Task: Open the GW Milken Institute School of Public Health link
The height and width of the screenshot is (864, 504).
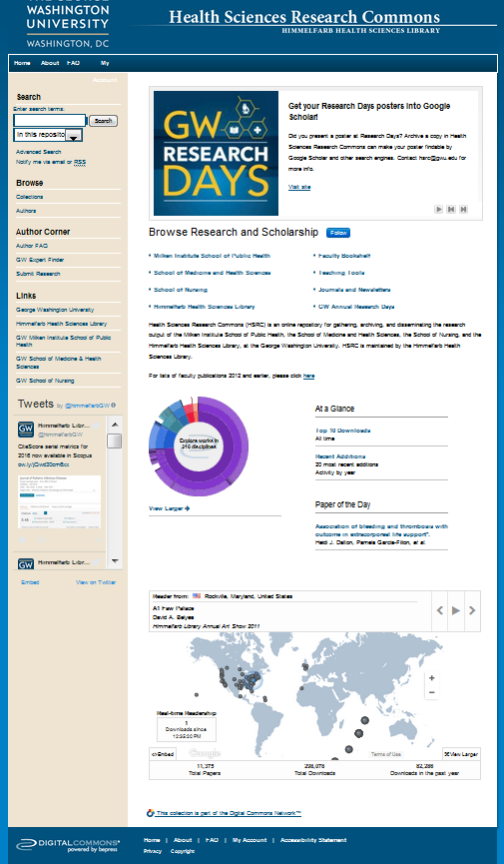Action: (x=63, y=341)
